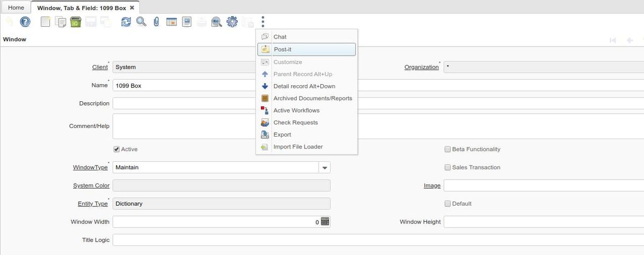Image resolution: width=644 pixels, height=255 pixels.
Task: Click the three-dot more options toolbar button
Action: pos(263,22)
